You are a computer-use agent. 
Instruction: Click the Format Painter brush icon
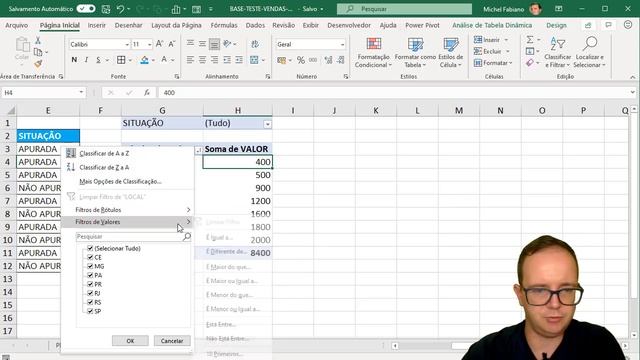pyautogui.click(x=38, y=64)
